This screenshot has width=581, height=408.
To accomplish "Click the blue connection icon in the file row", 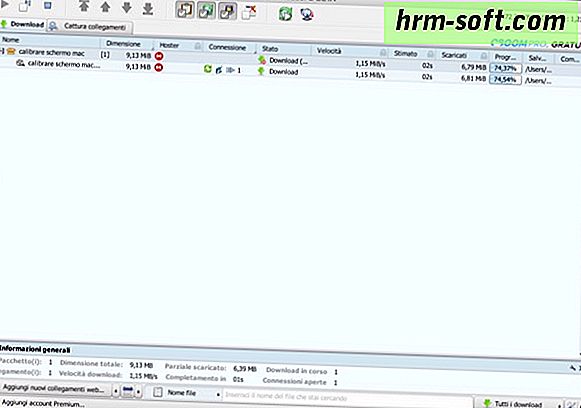I will [219, 69].
